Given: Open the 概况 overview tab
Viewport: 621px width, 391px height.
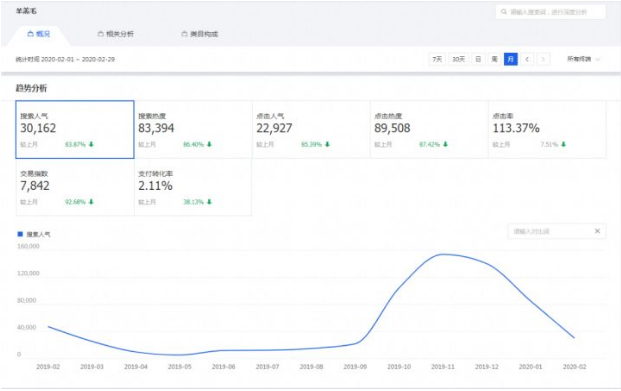Looking at the screenshot, I should coord(39,34).
